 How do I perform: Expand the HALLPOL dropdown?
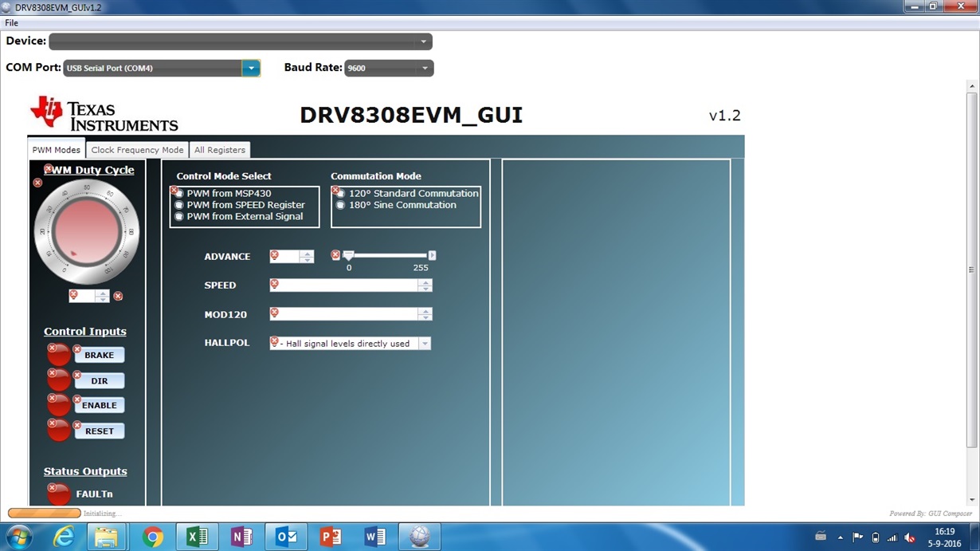click(x=425, y=344)
